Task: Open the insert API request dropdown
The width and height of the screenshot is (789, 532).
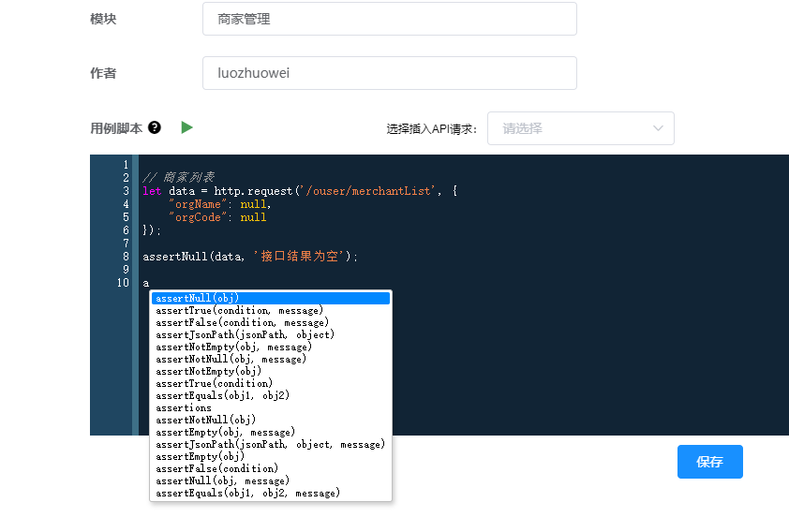Action: (581, 128)
